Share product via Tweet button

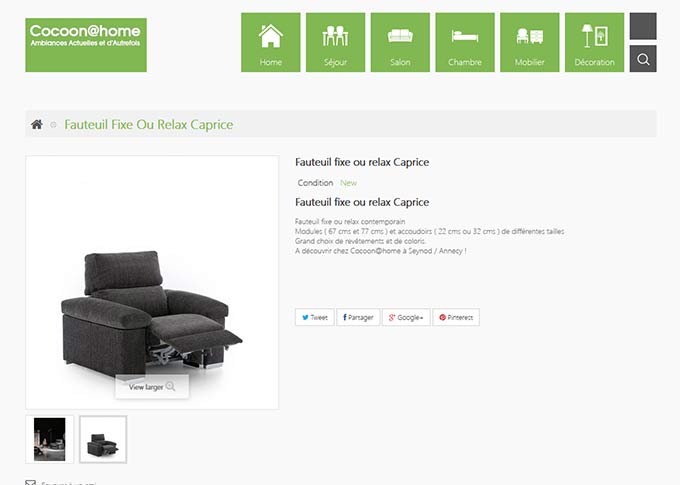pos(314,317)
